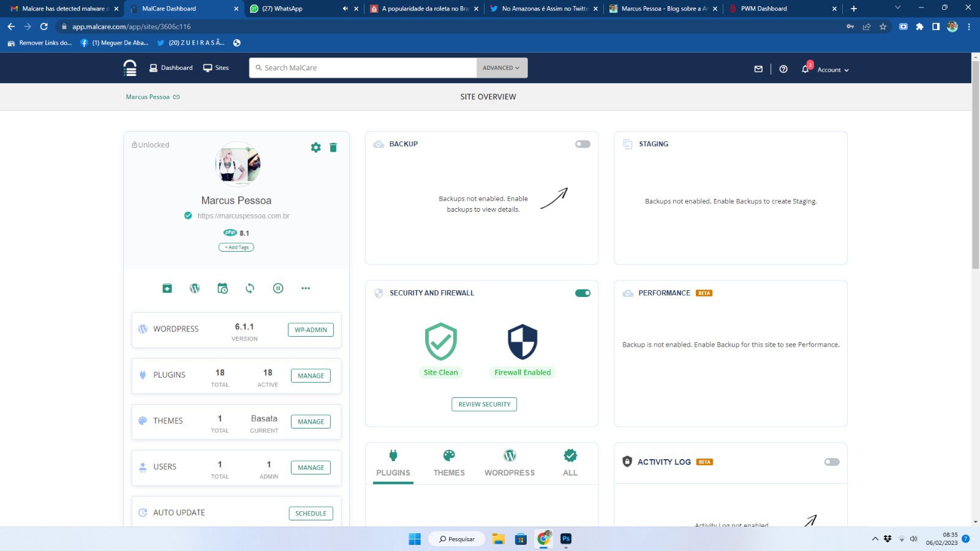
Task: Switch to the WordPress updates tab
Action: pos(510,463)
